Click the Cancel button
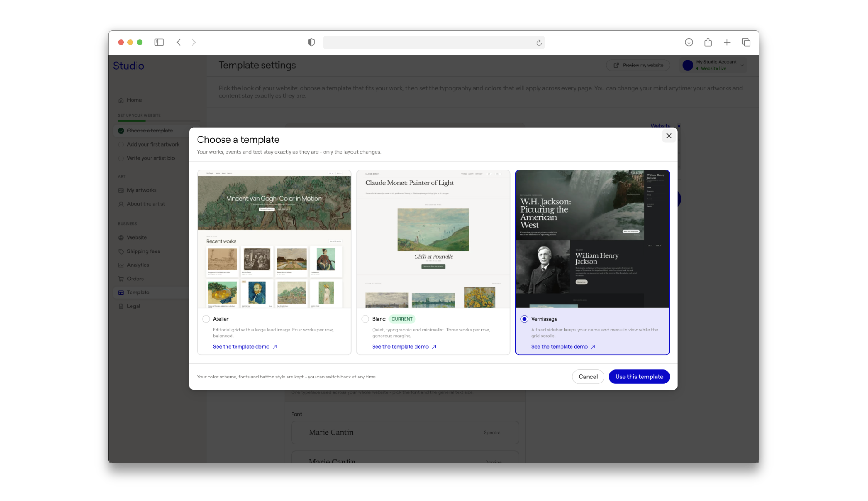Viewport: 868px width, 501px height. [x=588, y=377]
